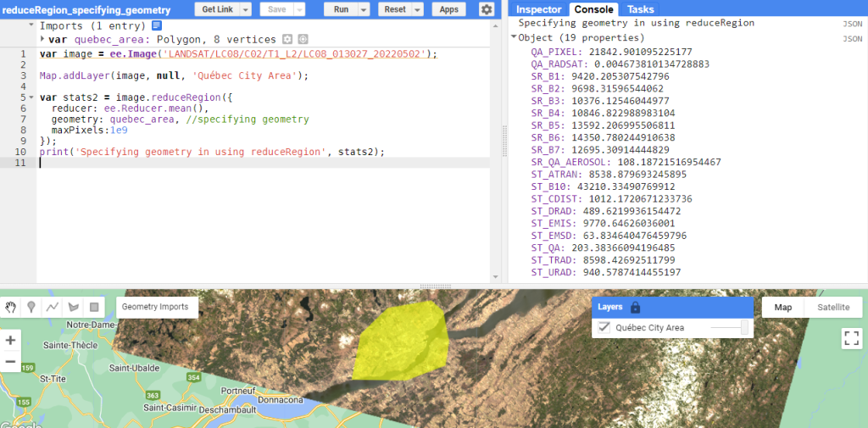Uncheck the Québec City Area layer
The height and width of the screenshot is (428, 868).
pyautogui.click(x=604, y=328)
